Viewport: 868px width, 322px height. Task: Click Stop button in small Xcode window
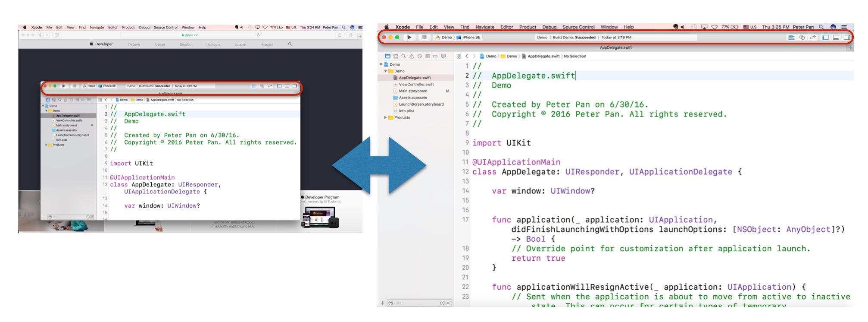click(75, 86)
